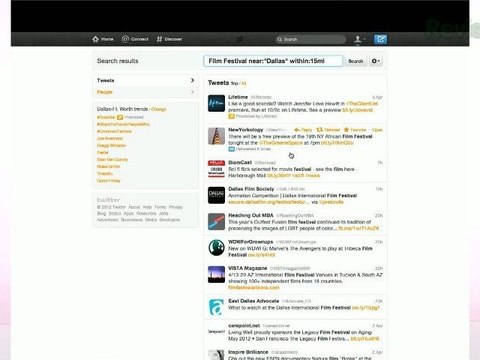Open @TheGreeneSpace mention link
Image resolution: width=480 pixels, height=360 pixels.
point(281,143)
